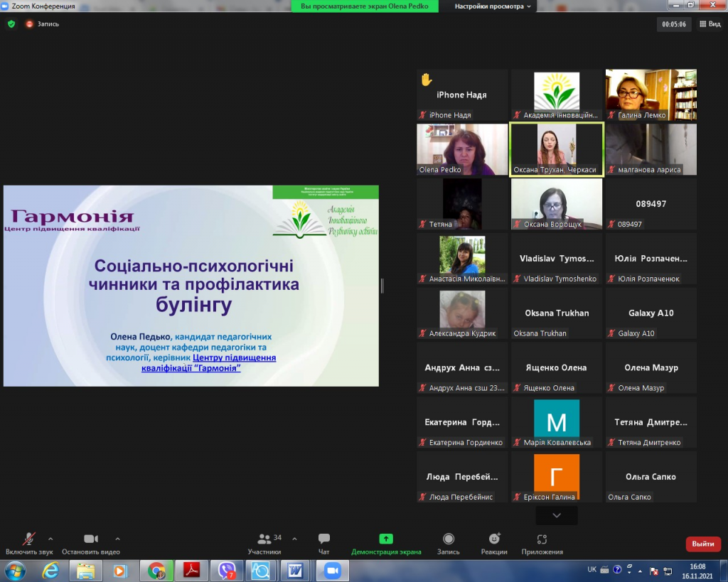The image size is (728, 582).
Task: Select Оксана Трухан's highlighted video tile
Action: 557,149
